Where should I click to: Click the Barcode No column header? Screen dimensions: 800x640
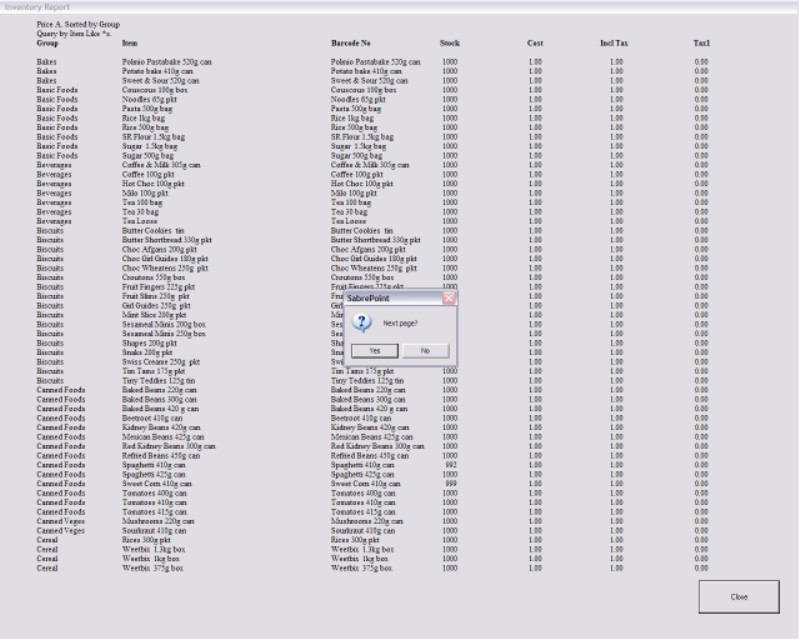pos(351,44)
